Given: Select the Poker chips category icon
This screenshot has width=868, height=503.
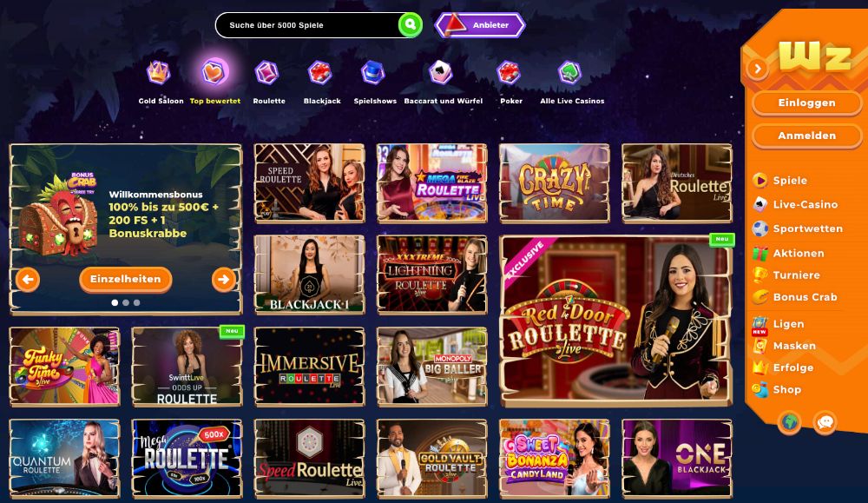Looking at the screenshot, I should pyautogui.click(x=508, y=73).
